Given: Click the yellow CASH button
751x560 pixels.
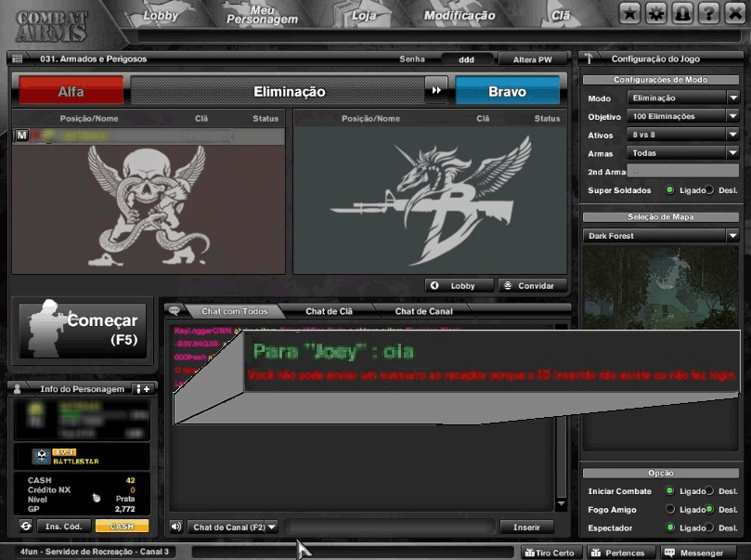Looking at the screenshot, I should pos(122,526).
